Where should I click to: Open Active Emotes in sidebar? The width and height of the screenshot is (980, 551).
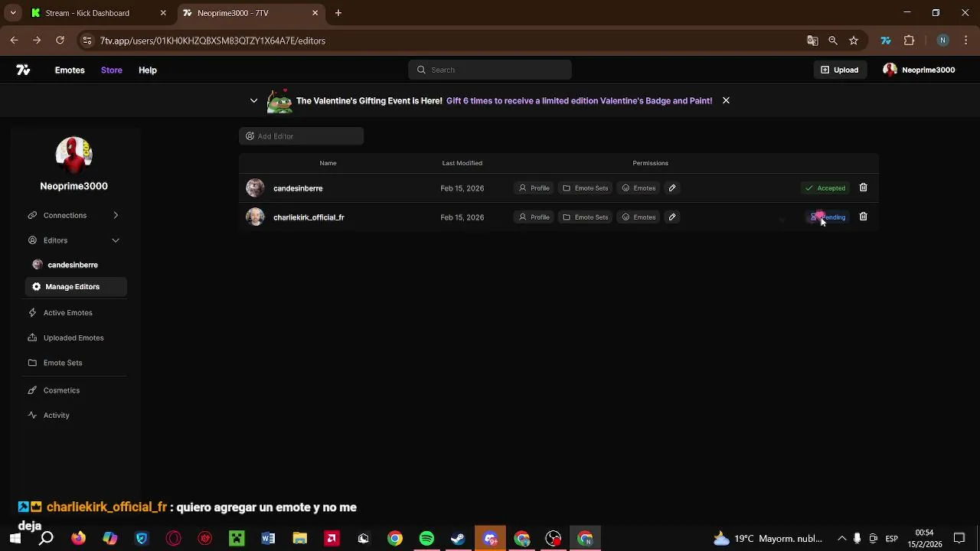point(67,312)
